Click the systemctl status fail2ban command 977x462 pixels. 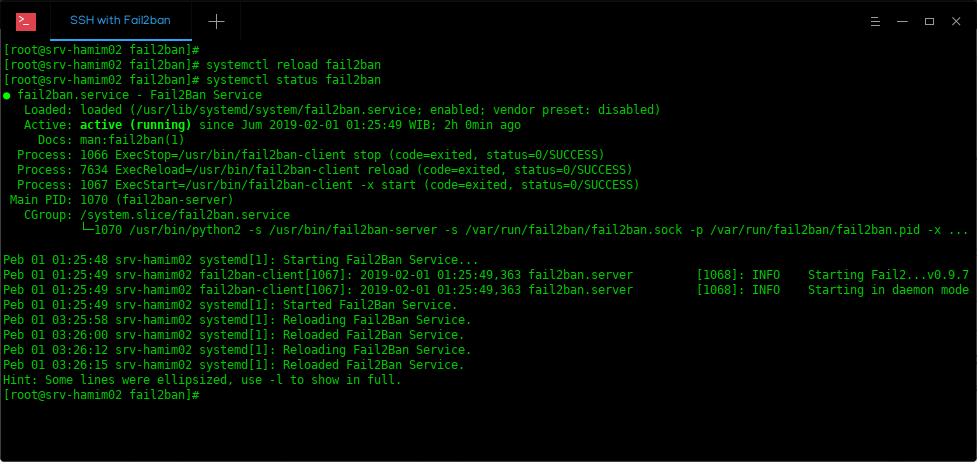pyautogui.click(x=293, y=80)
